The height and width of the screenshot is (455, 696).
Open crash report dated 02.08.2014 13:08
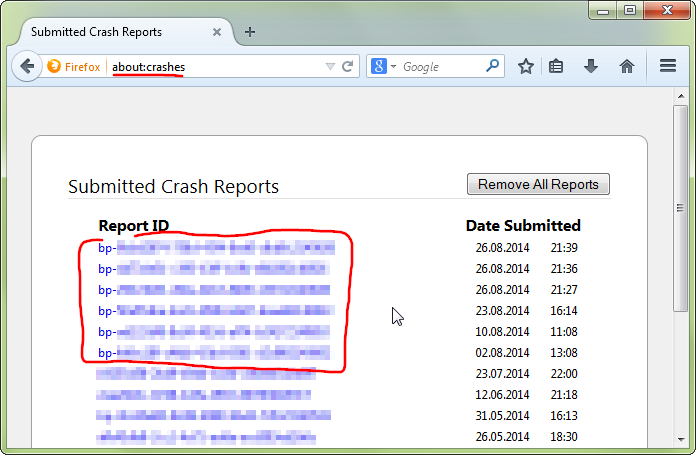click(x=215, y=353)
